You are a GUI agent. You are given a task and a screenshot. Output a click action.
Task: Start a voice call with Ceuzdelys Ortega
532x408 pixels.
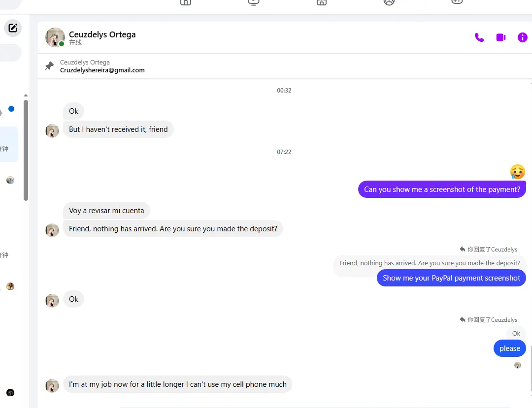pos(479,38)
